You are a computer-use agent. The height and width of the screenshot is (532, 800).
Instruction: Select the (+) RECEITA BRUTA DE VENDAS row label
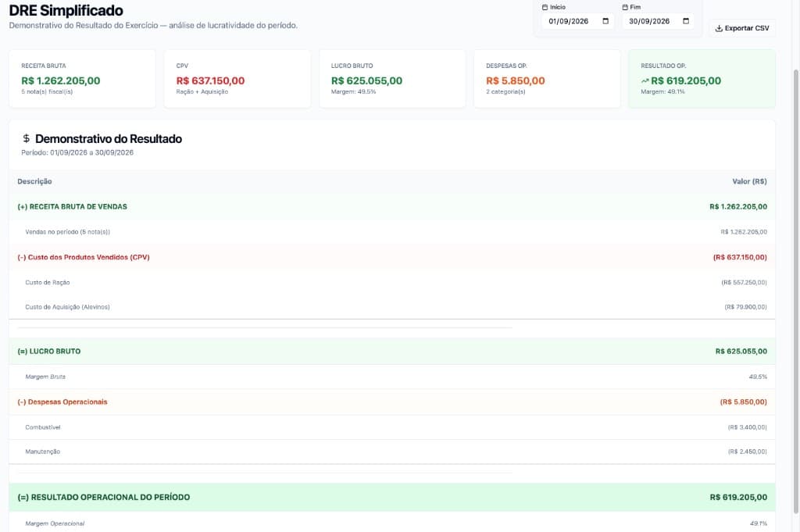[73, 206]
